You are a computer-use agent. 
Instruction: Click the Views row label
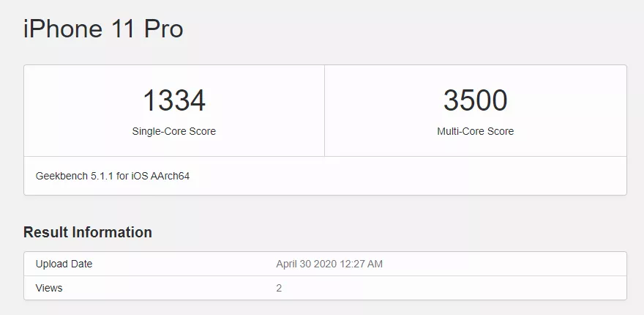tap(49, 288)
